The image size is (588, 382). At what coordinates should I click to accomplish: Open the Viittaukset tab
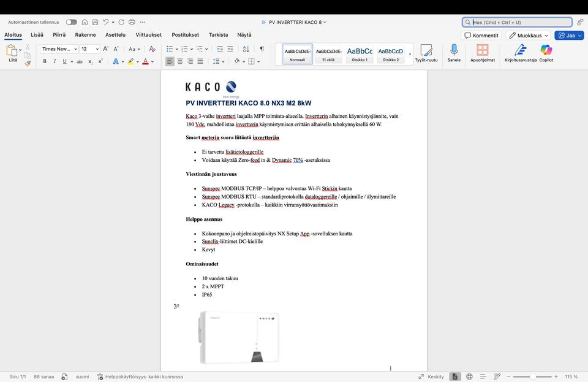[148, 34]
